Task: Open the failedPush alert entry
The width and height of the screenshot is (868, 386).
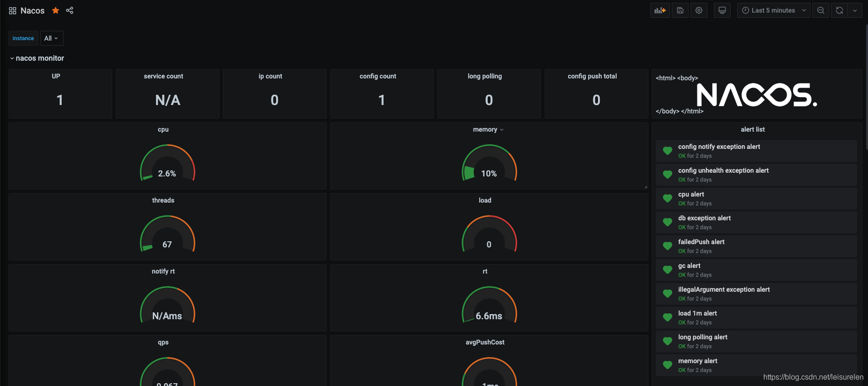Action: click(x=756, y=246)
